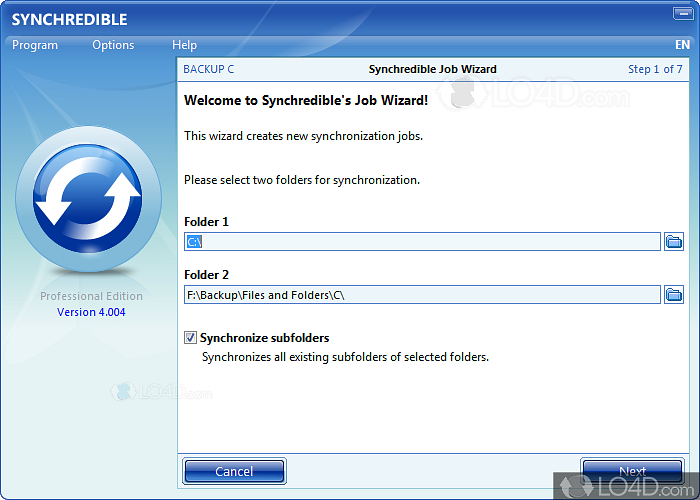Go to the Next wizard step
Screen dimensions: 700x500
(x=633, y=471)
